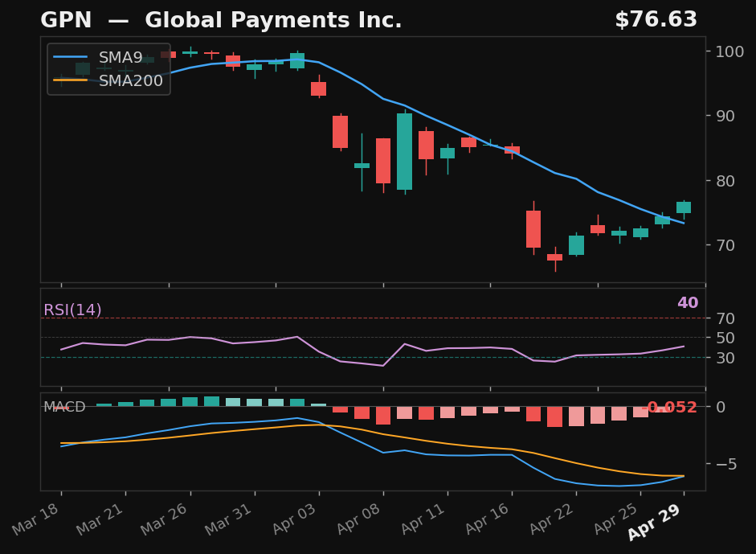Click the largest negative MACD histogram bar
The width and height of the screenshot is (756, 554).
[554, 417]
